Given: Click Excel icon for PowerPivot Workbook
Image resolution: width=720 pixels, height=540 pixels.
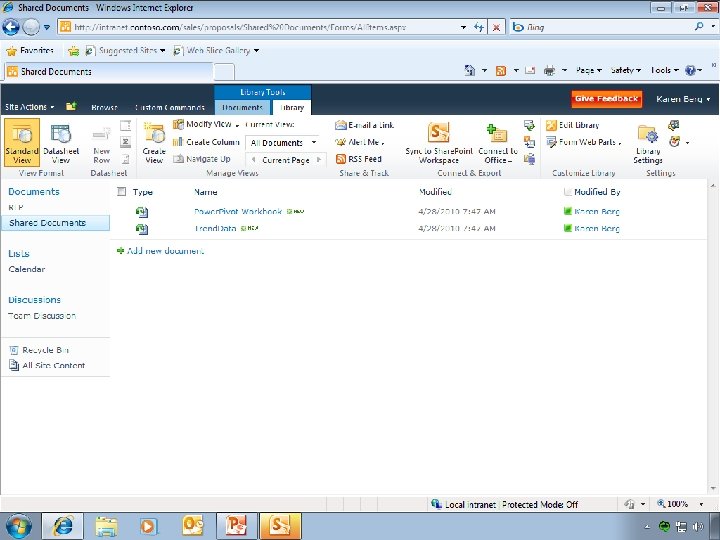Looking at the screenshot, I should point(142,212).
